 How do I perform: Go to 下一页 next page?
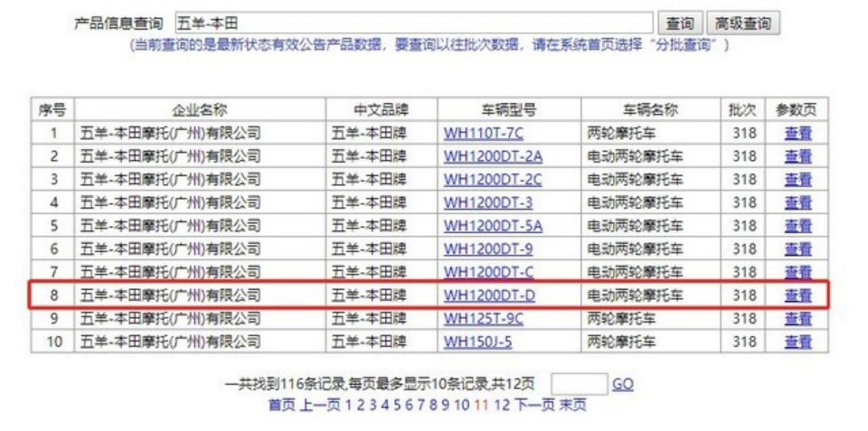point(534,405)
